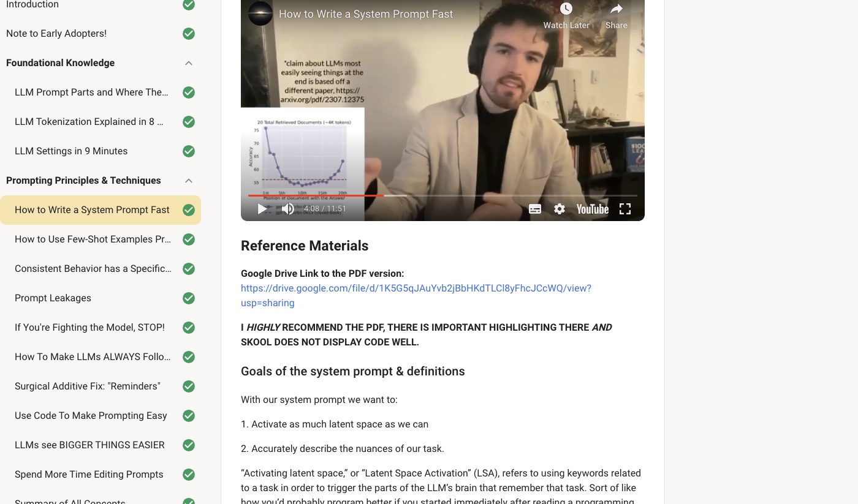Open the lesson Surgical Additive Fix: "Reminders"
The image size is (858, 504).
pos(88,386)
